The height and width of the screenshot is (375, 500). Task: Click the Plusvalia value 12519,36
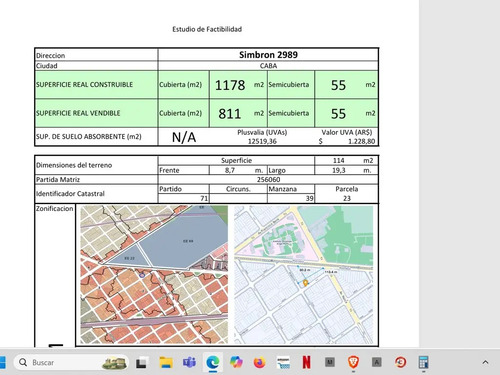(x=262, y=141)
